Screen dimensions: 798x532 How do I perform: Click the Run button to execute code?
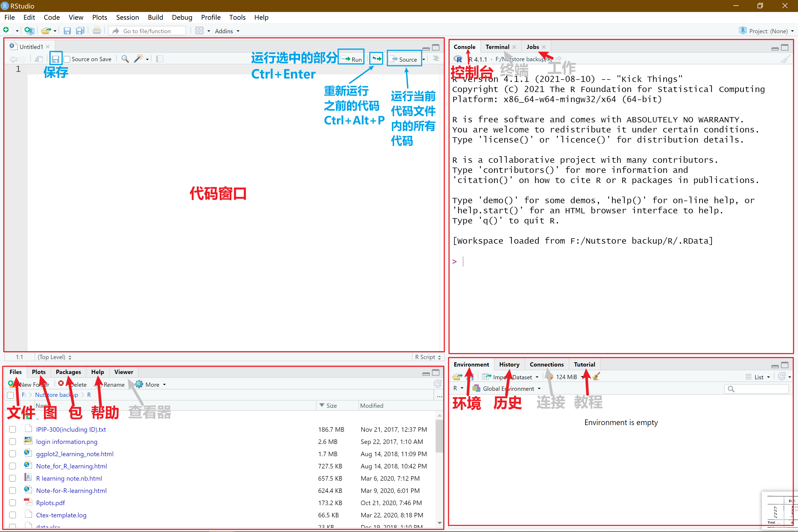coord(351,59)
